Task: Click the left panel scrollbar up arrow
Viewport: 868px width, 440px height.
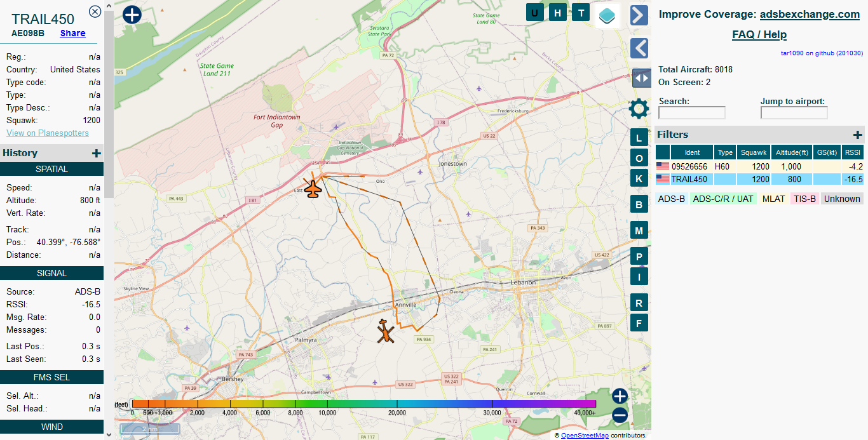Action: point(109,5)
